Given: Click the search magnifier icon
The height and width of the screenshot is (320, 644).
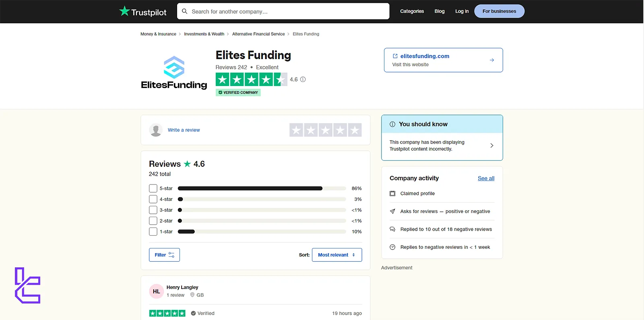Looking at the screenshot, I should pyautogui.click(x=185, y=11).
